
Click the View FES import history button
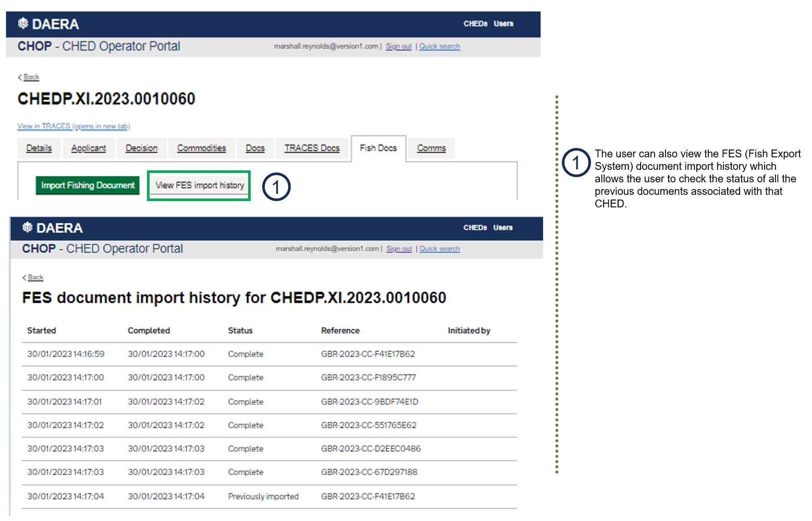coord(200,185)
